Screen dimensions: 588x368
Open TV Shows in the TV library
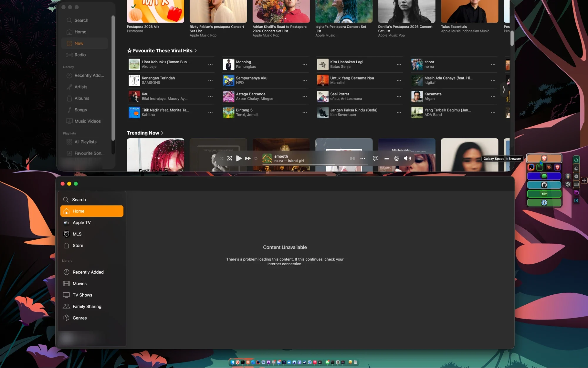pyautogui.click(x=92, y=295)
